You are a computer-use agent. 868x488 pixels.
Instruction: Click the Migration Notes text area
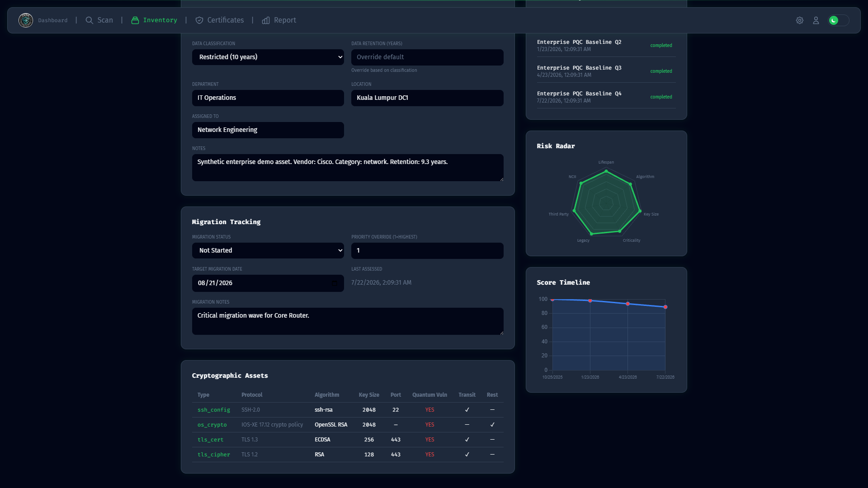(348, 321)
